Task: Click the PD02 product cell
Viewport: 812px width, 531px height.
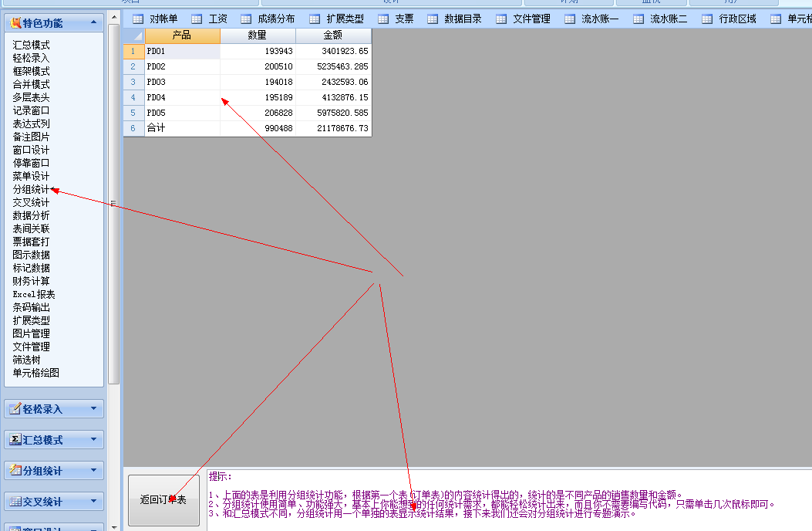Action: tap(182, 66)
